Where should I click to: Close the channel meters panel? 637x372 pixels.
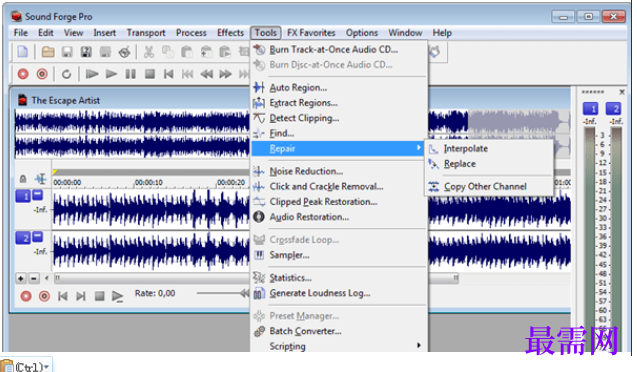[x=622, y=92]
